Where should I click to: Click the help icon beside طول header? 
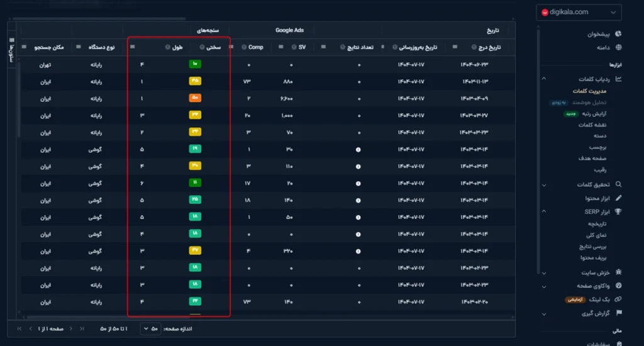[x=167, y=47]
